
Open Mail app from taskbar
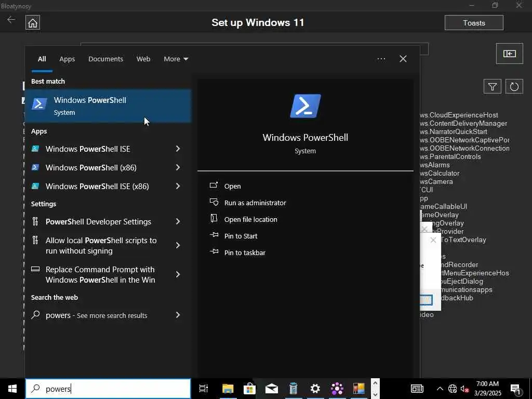tap(271, 389)
